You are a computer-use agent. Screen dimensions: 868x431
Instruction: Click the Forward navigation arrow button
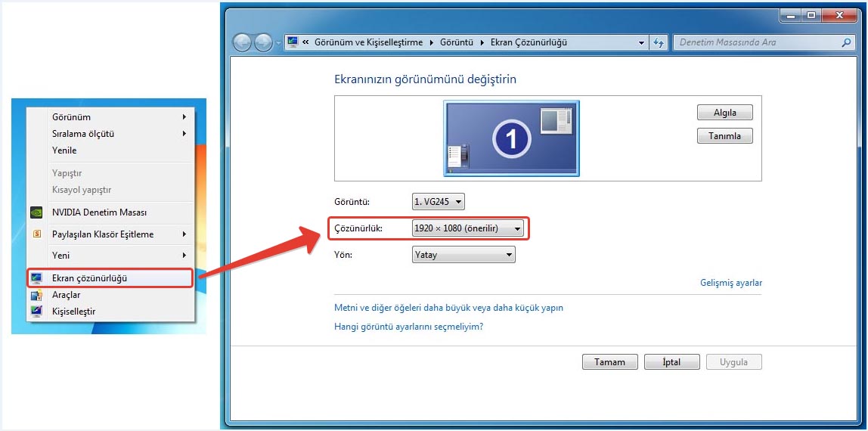[263, 43]
